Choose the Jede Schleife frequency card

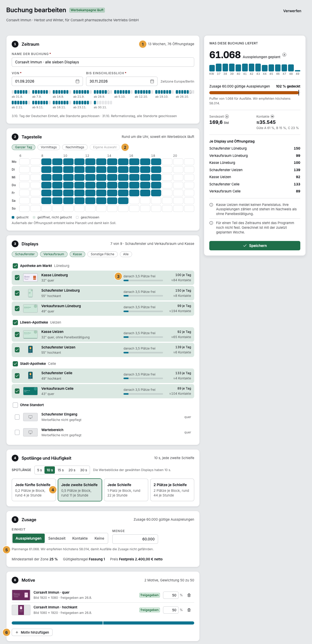click(x=126, y=490)
